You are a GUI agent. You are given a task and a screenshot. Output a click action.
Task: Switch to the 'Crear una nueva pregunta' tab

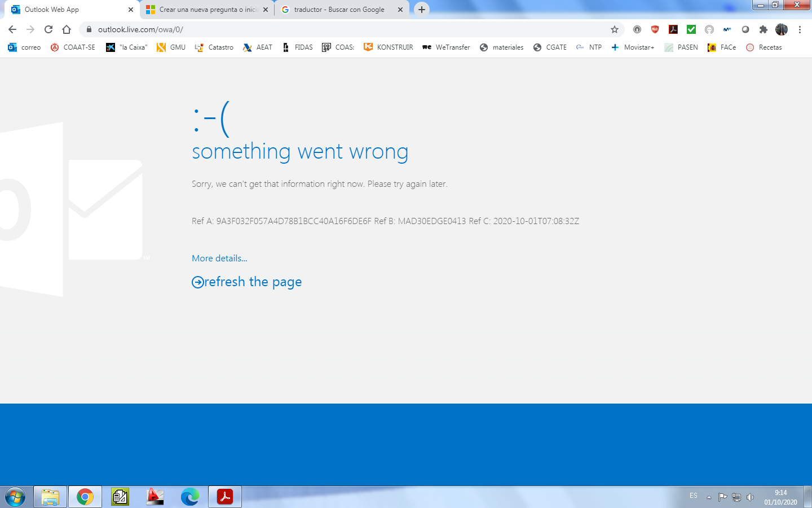[206, 10]
